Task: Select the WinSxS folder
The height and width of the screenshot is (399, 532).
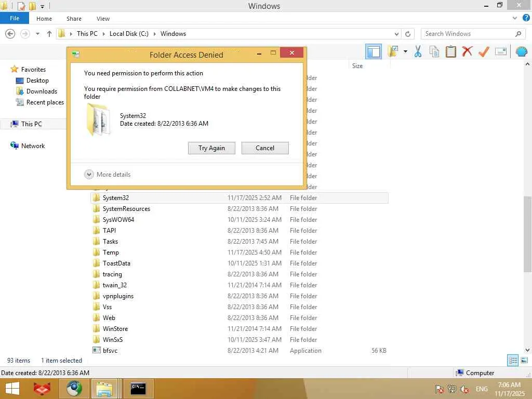Action: pyautogui.click(x=113, y=340)
